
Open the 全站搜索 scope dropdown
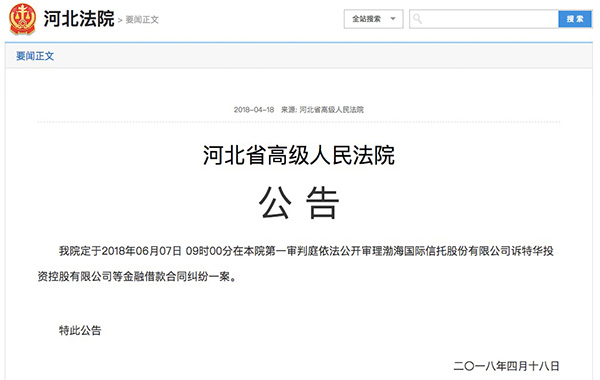pyautogui.click(x=373, y=19)
